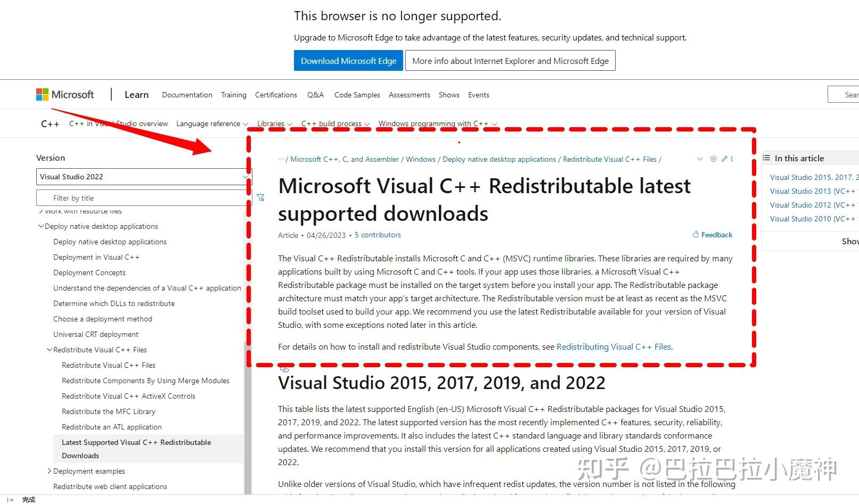Select Universal CRT deployment tree item
Viewport: 859px width, 504px height.
point(96,334)
